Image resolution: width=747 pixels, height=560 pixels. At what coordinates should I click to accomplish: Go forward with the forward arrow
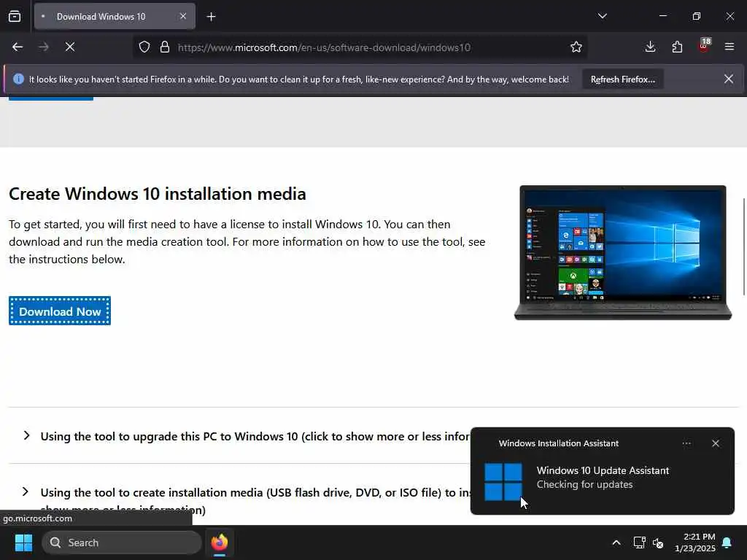[x=43, y=47]
